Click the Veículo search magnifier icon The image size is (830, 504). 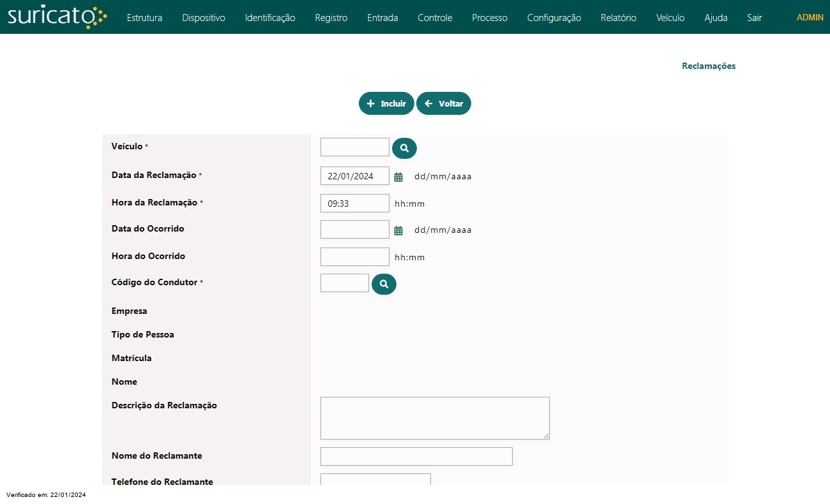404,148
